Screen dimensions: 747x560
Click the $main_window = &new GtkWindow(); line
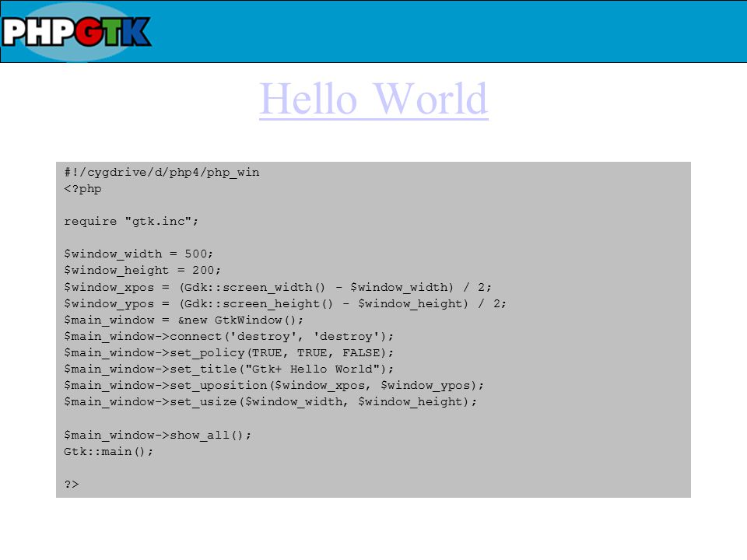click(x=184, y=320)
